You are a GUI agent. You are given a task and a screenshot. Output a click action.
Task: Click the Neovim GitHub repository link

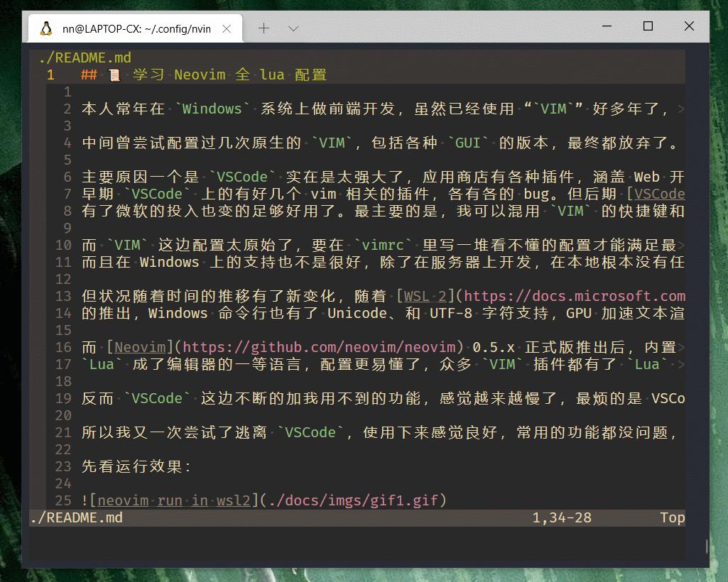(x=139, y=347)
